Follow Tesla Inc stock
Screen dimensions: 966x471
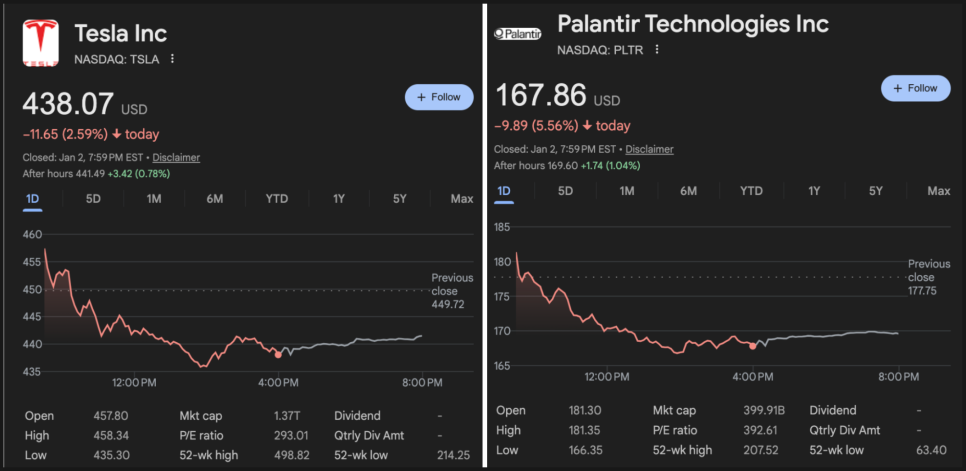(438, 97)
